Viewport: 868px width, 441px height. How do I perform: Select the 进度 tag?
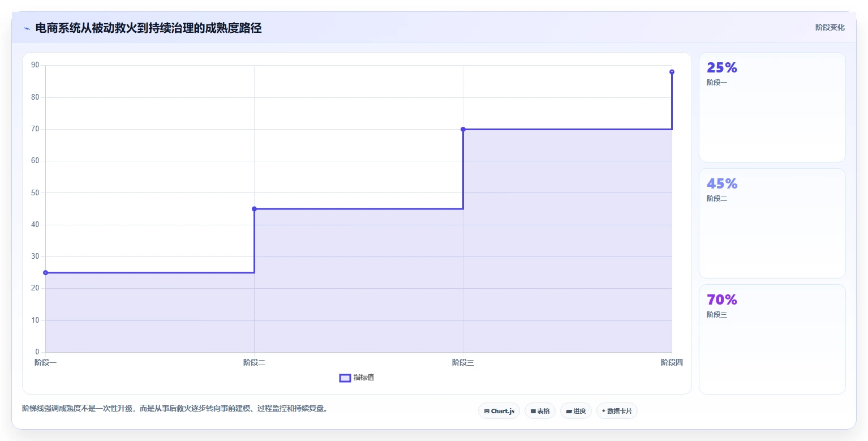pyautogui.click(x=576, y=411)
